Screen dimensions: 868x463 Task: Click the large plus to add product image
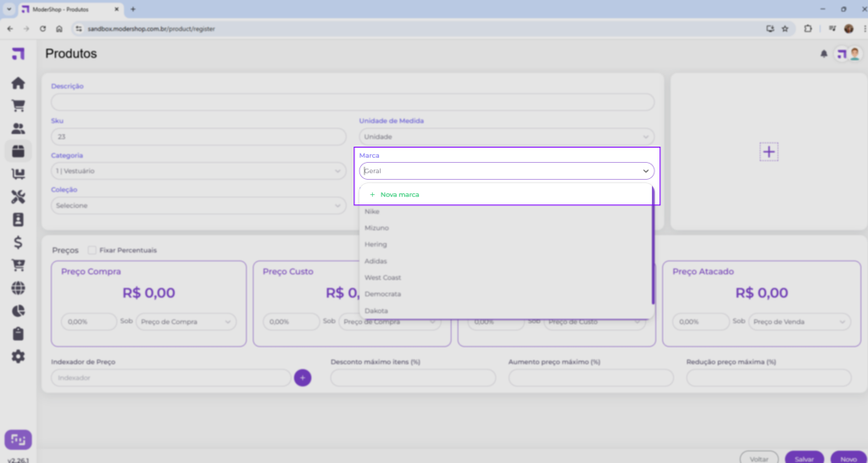click(768, 152)
